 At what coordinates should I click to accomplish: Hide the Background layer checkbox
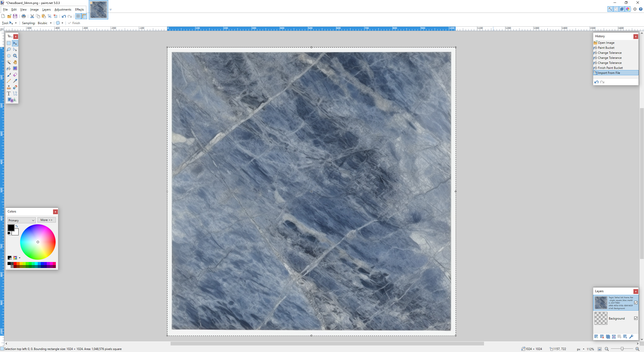636,318
